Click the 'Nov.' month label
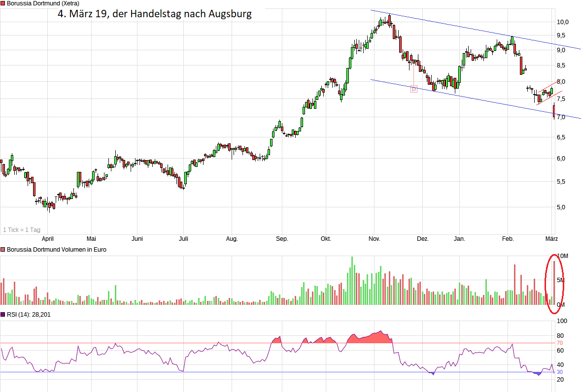This screenshot has width=581, height=392. (x=375, y=239)
